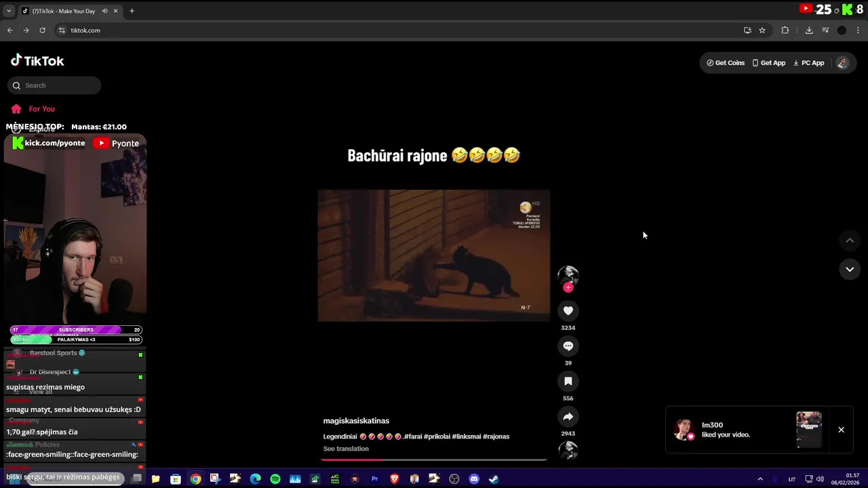
Task: Click the playing video of the cat
Action: (x=434, y=256)
